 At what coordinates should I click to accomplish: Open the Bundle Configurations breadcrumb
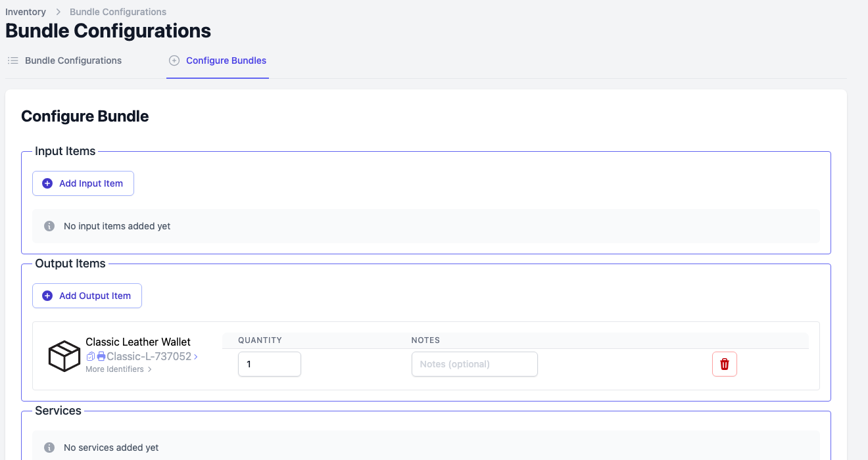118,12
